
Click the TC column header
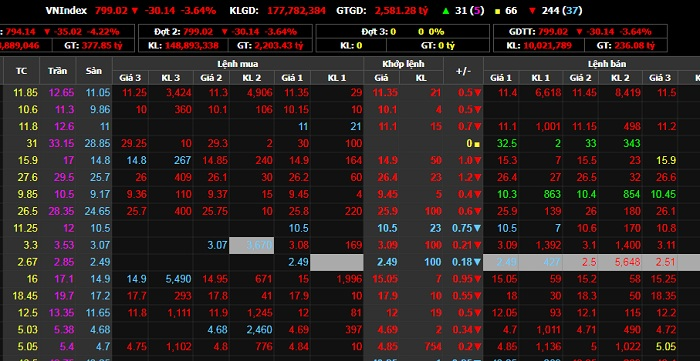pos(21,71)
